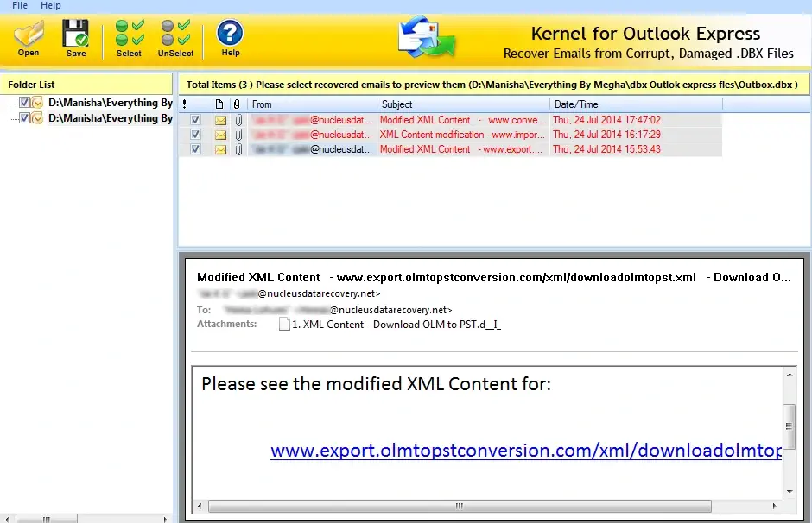Click preview scroll up arrow
The width and height of the screenshot is (812, 523).
point(790,375)
